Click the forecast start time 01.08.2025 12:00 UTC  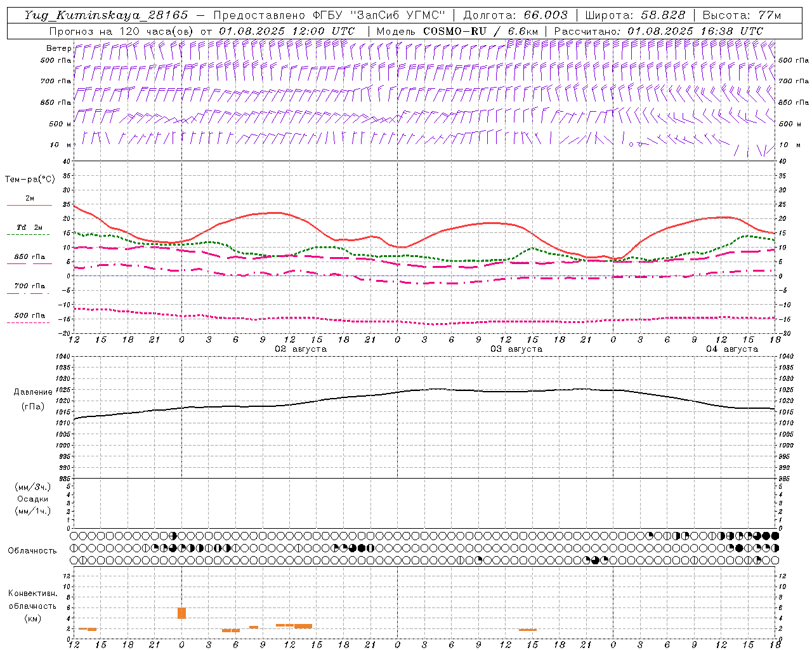pos(287,31)
